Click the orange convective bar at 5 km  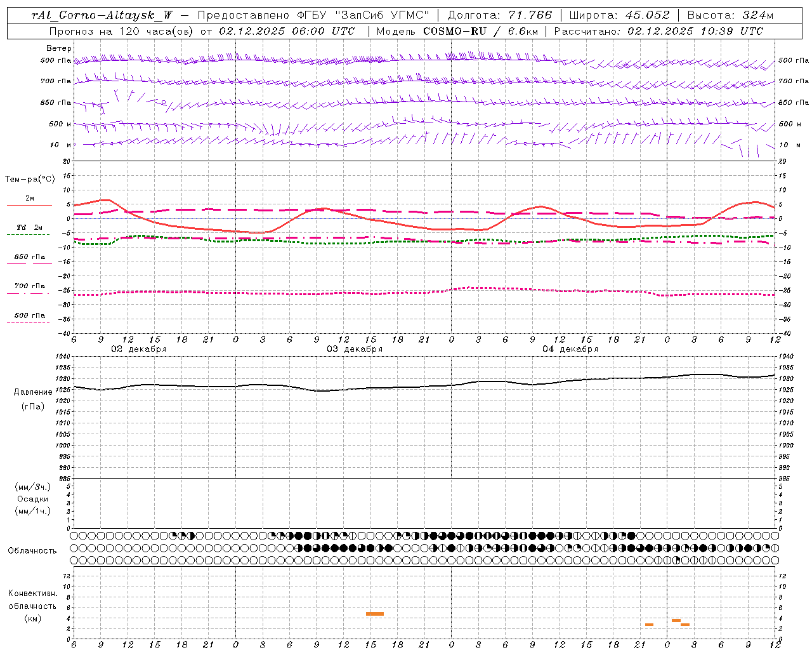pyautogui.click(x=375, y=614)
